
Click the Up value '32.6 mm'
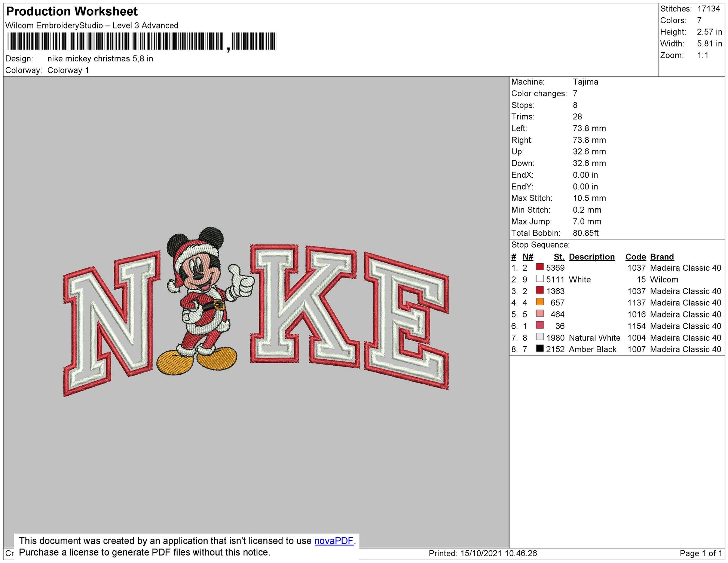pyautogui.click(x=589, y=151)
